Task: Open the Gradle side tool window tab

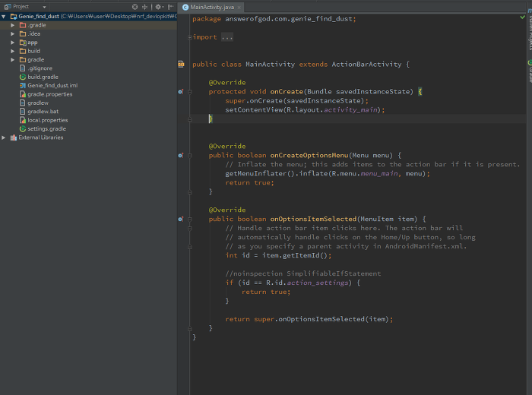Action: click(x=528, y=72)
